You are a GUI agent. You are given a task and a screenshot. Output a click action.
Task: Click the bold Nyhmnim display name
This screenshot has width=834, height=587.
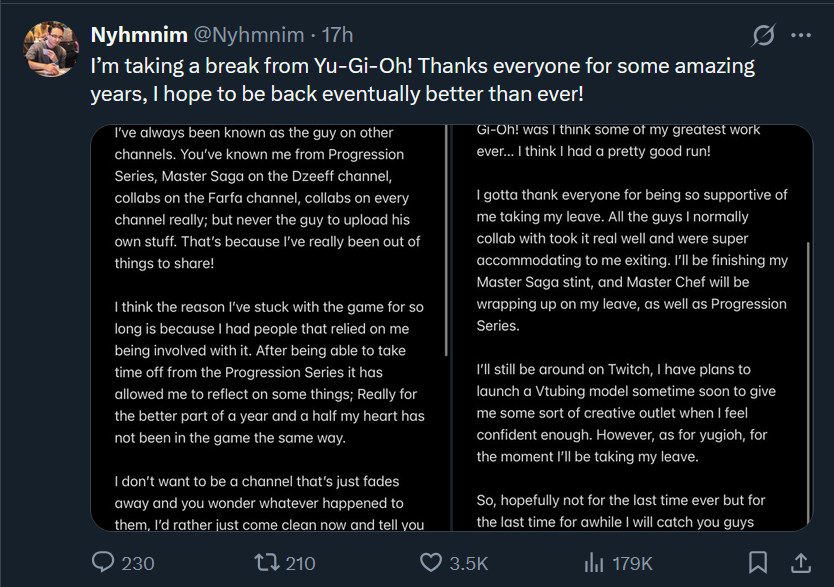point(139,35)
